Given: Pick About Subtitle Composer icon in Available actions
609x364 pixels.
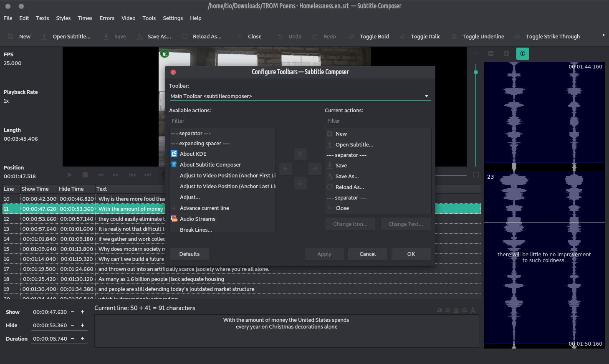Looking at the screenshot, I should pos(174,164).
